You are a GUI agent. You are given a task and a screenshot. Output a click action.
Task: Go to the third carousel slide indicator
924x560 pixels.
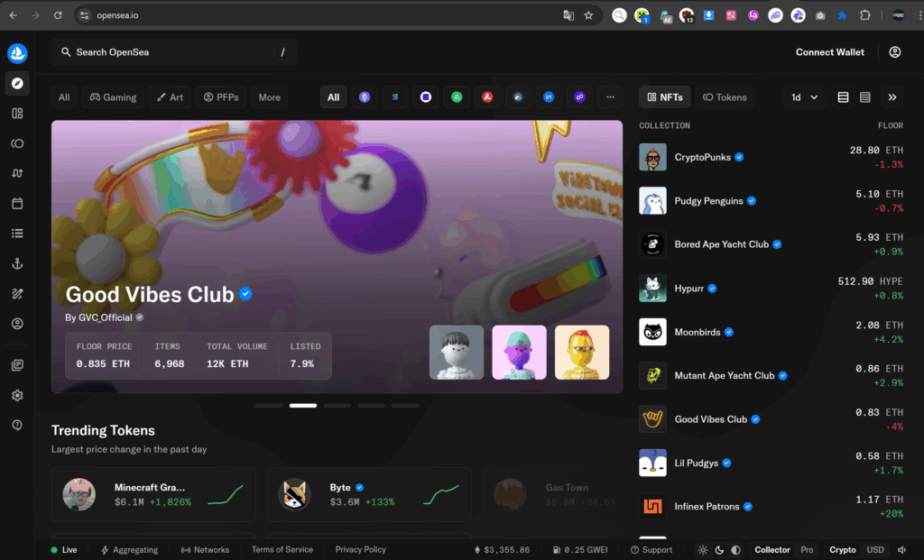coord(337,406)
